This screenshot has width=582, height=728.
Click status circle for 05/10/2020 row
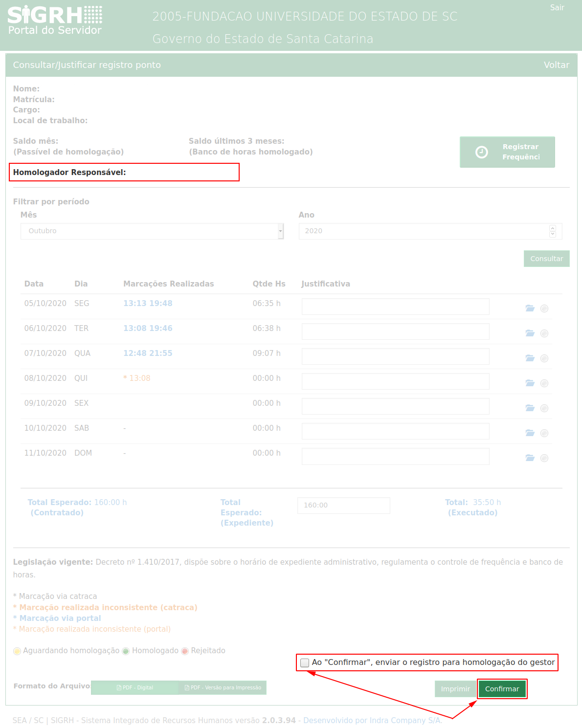click(x=544, y=309)
